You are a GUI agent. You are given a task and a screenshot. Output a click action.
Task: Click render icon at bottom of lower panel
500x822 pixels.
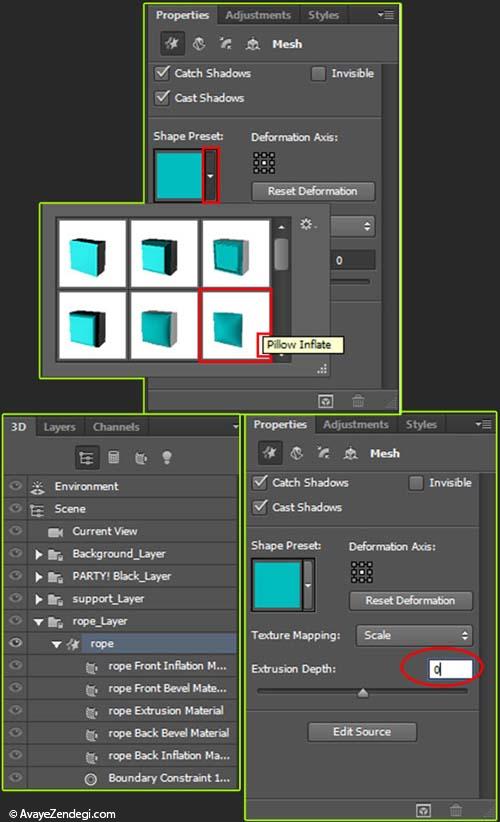pos(423,810)
